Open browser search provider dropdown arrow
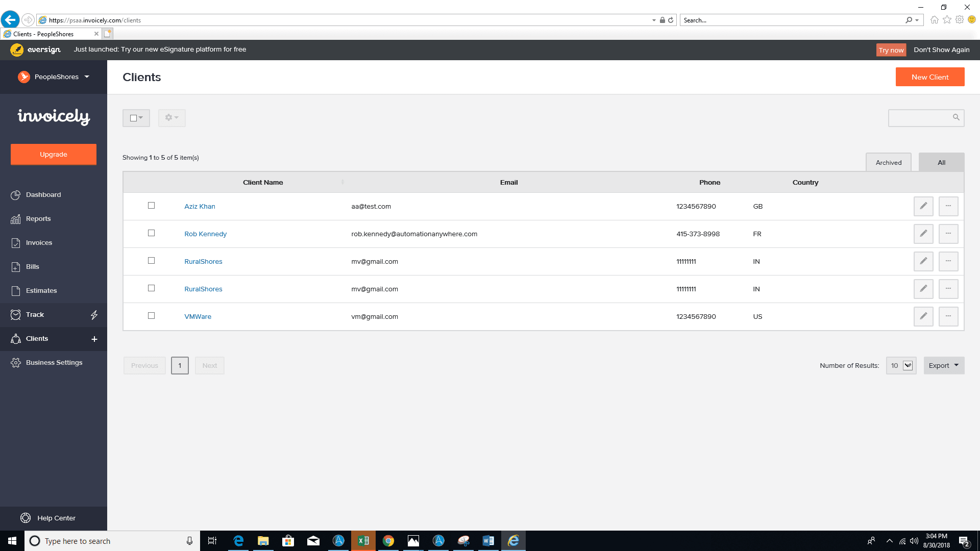980x551 pixels. pos(917,20)
